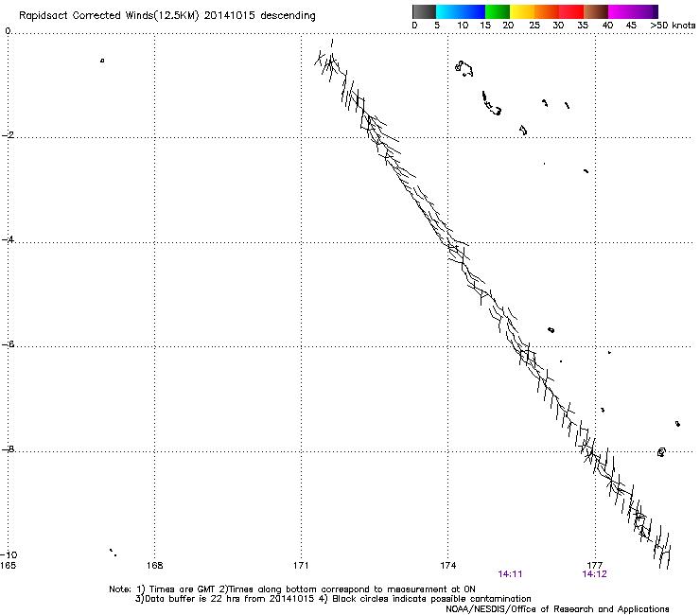Screen dimensions: 700x615
Task: Click the latitude label -8
Action: (8, 449)
